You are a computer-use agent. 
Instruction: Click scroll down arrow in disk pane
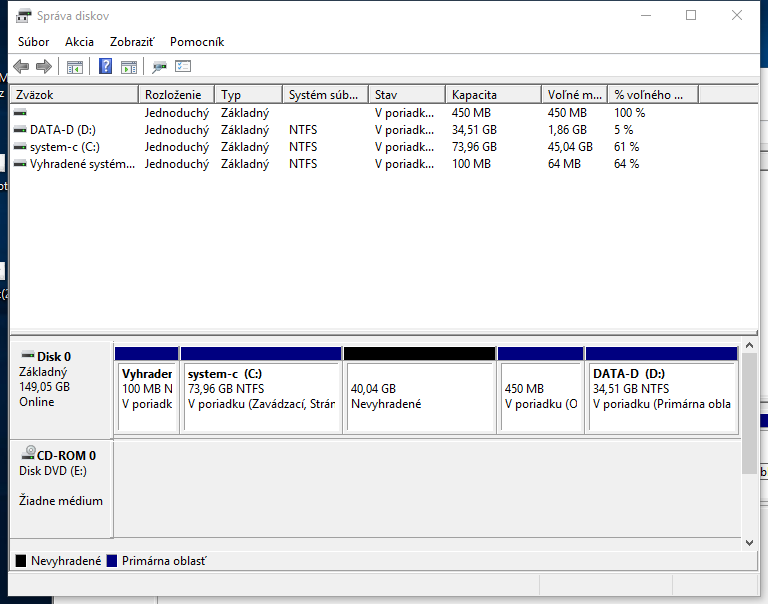coord(750,542)
